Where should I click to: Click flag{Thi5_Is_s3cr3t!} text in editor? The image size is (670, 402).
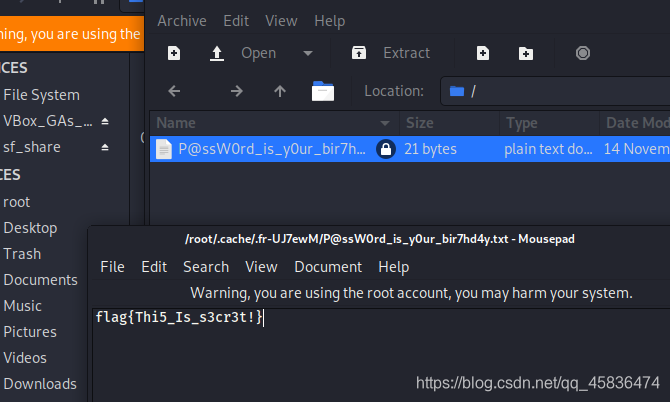click(x=179, y=317)
